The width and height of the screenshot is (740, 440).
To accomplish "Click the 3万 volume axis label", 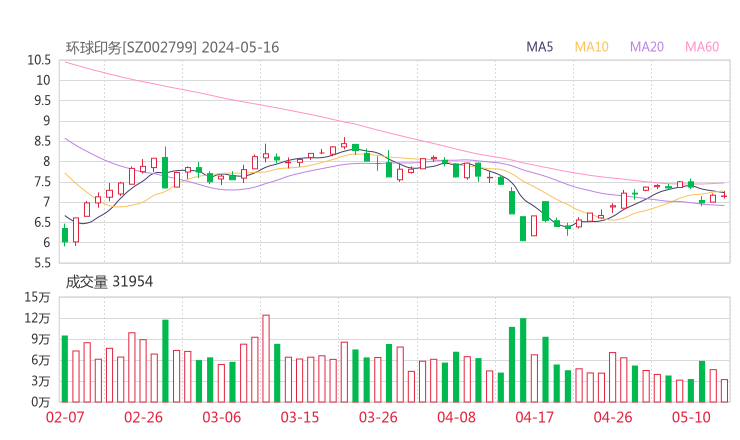I will tap(41, 381).
